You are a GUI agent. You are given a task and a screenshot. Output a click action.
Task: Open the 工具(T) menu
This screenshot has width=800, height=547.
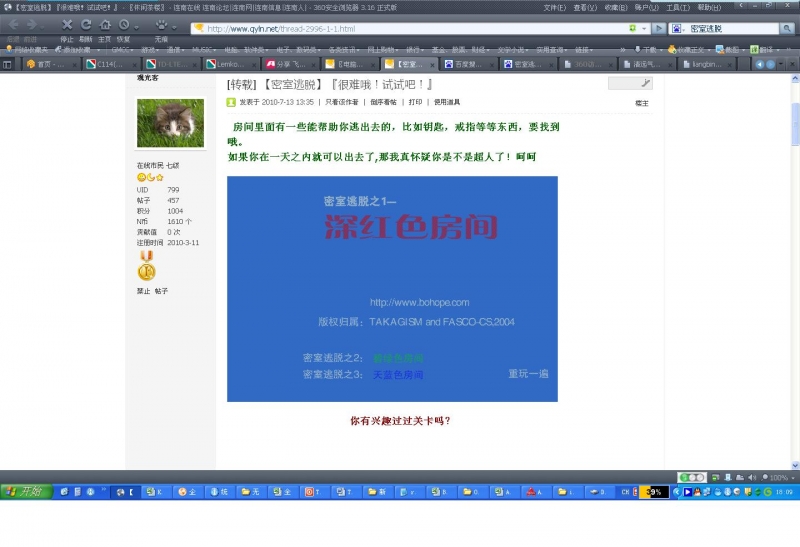click(x=678, y=7)
